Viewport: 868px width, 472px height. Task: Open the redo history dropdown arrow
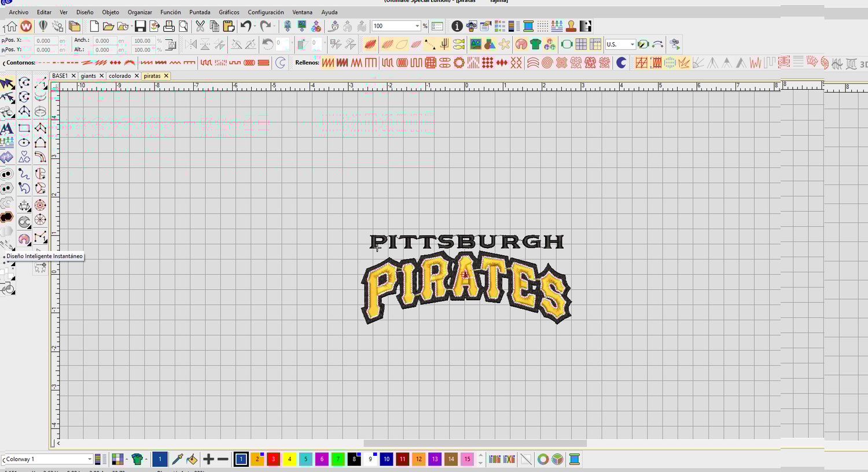273,26
